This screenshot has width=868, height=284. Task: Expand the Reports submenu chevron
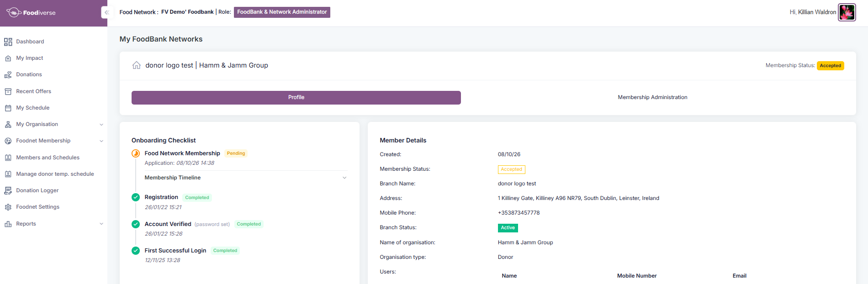[x=101, y=224]
